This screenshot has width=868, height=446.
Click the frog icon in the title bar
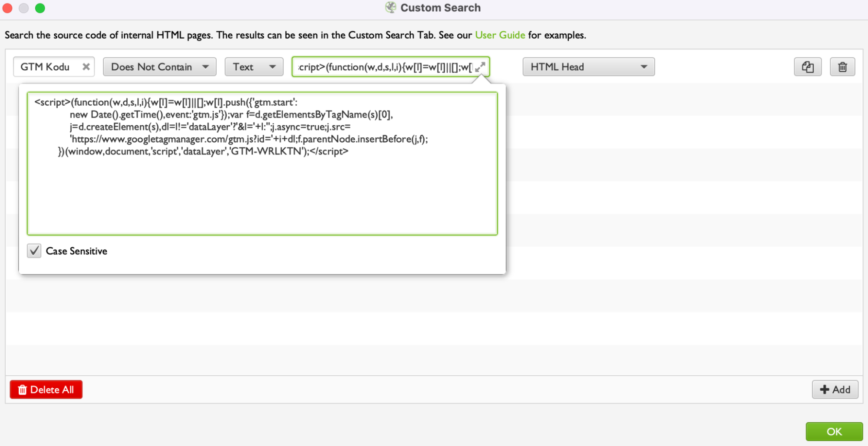coord(391,7)
